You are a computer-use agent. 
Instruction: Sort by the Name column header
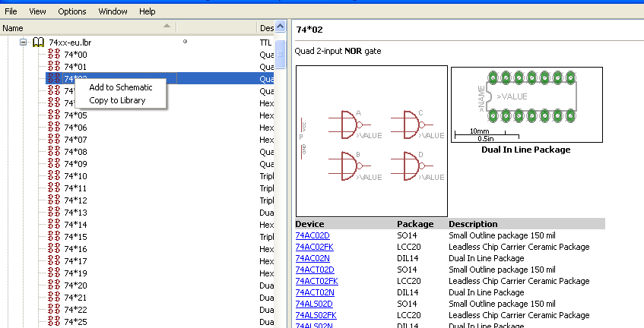pyautogui.click(x=88, y=28)
